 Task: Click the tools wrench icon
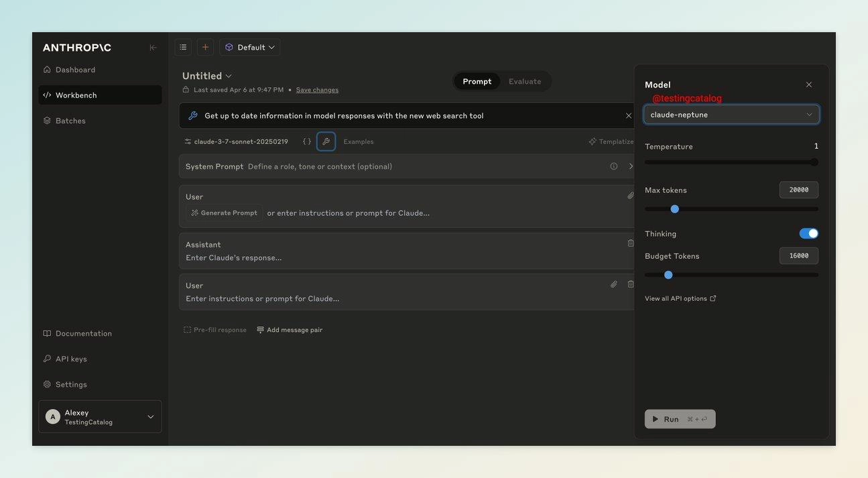point(326,141)
